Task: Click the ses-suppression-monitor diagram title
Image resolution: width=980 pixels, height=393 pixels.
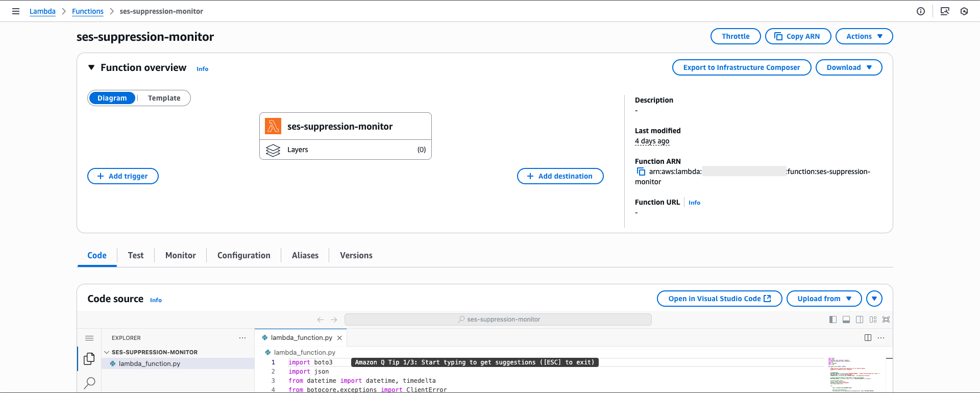Action: [x=340, y=127]
